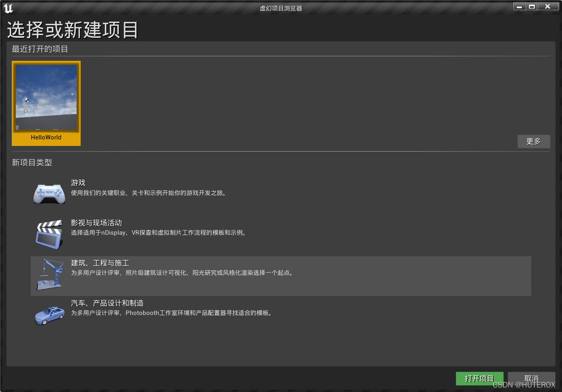
Task: Click the car icon for 汽车、产品设计和制造
Action: 49,315
